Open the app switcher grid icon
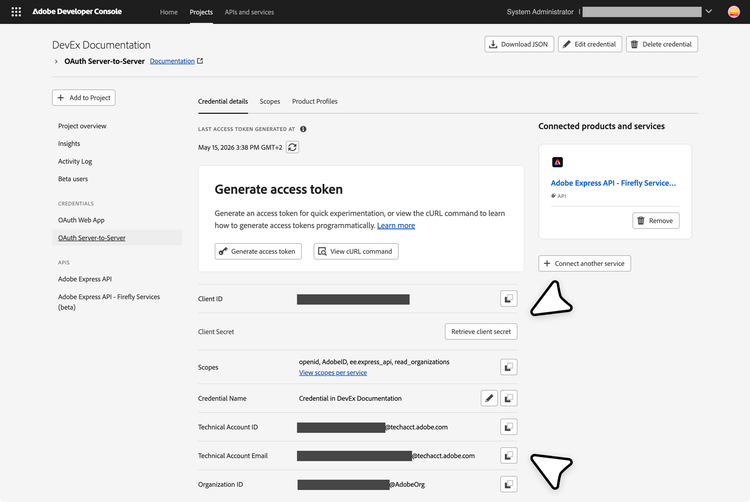This screenshot has height=502, width=750. 16,12
